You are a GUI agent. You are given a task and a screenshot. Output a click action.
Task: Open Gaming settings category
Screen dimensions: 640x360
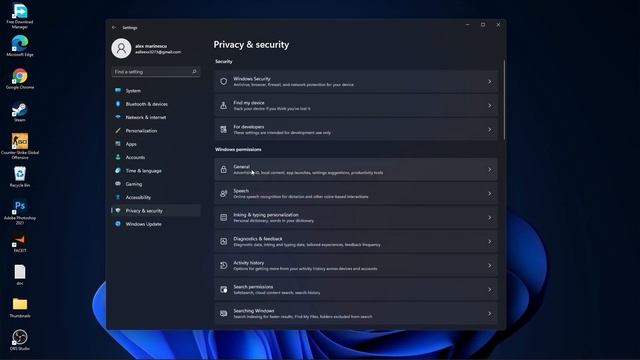[x=156, y=184]
